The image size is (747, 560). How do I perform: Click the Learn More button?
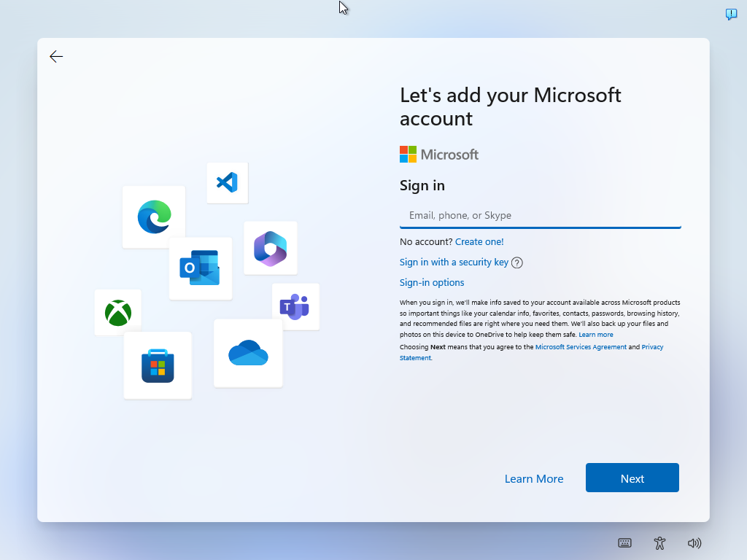point(534,478)
